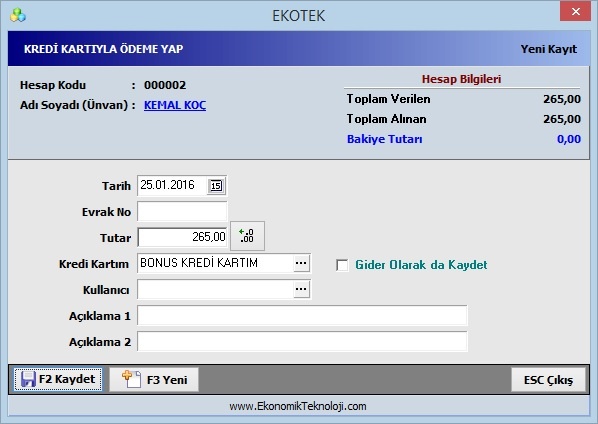Screen dimensions: 598x424
Task: Click the decimal calculator icon beside Tutar
Action: (247, 236)
